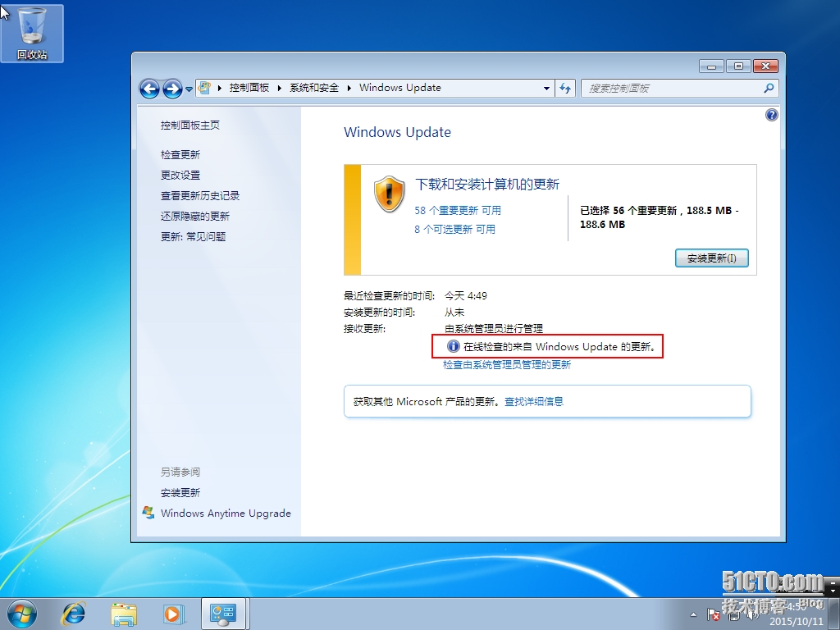The width and height of the screenshot is (840, 630).
Task: Expand the arrow after 控制面板
Action: pos(279,88)
